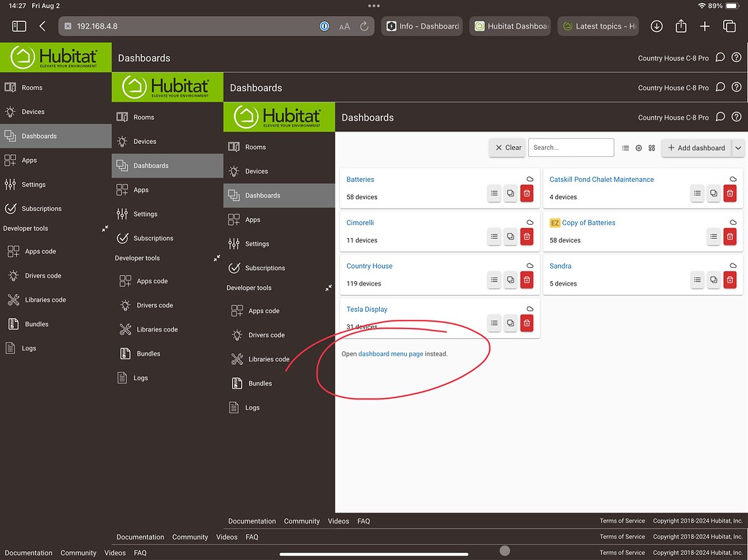Viewport: 748px width, 560px height.
Task: Click inside the dashboard Search field
Action: click(x=570, y=147)
